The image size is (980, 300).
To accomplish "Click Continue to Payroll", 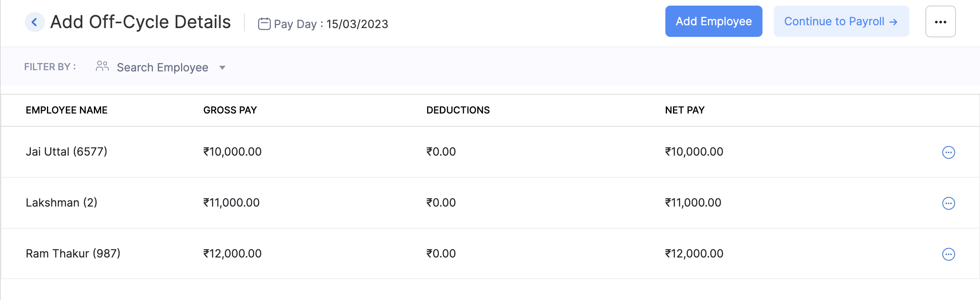I will tap(841, 21).
